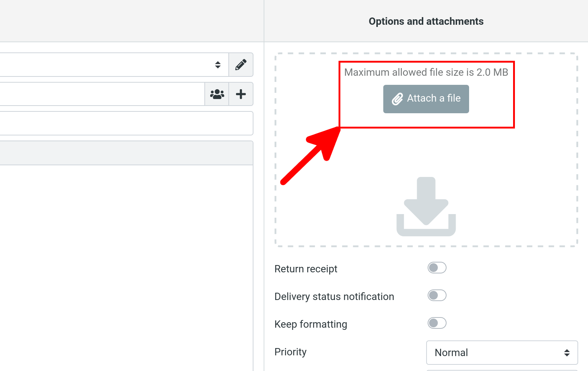Click the large download arrow in the drop zone
Screen dimensions: 588x371
426,206
